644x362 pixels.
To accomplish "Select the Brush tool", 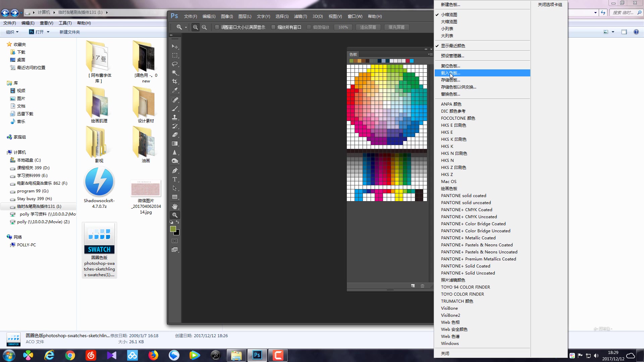I will (175, 109).
